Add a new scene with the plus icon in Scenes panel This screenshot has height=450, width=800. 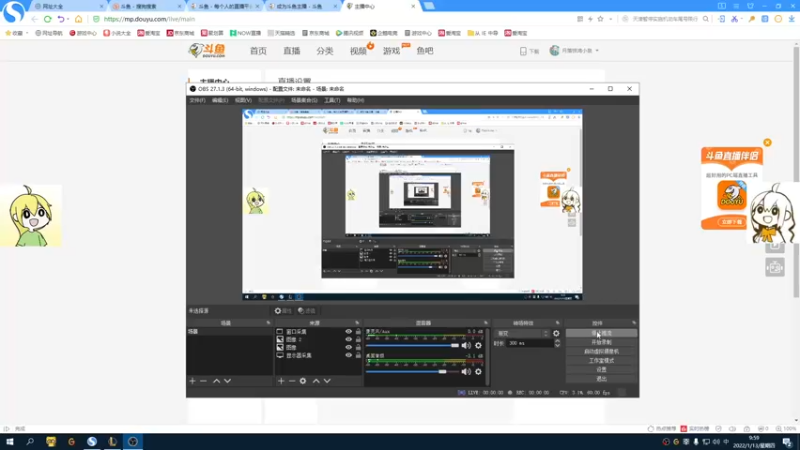pos(192,381)
